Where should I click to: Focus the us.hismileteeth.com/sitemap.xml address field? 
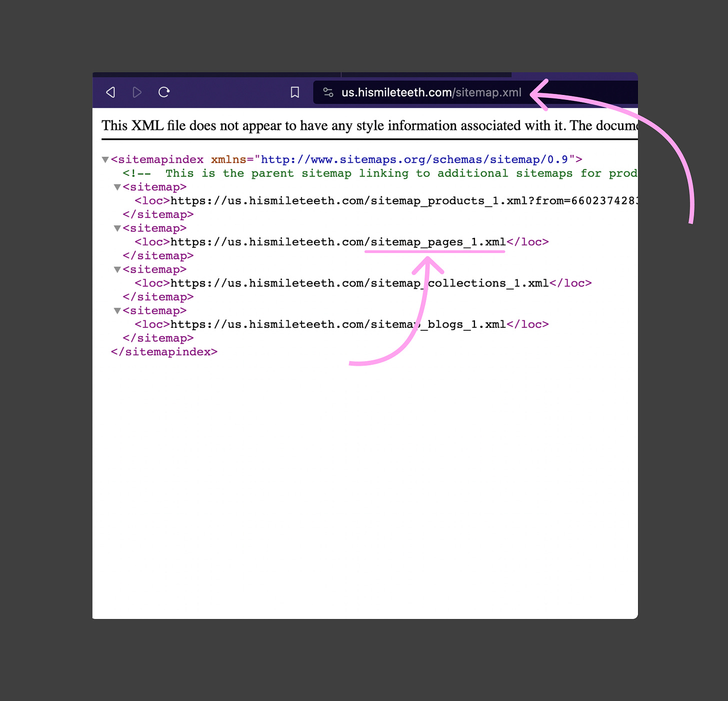(x=475, y=92)
